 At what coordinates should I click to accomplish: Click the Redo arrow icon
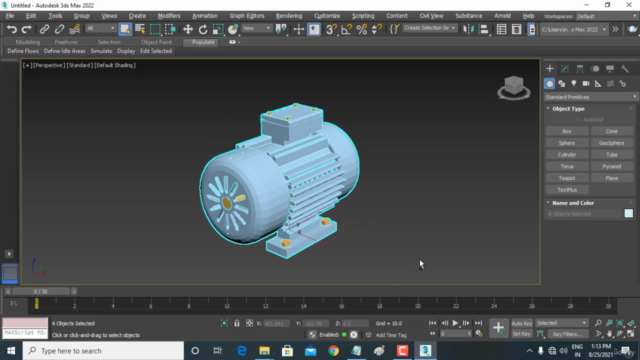(x=27, y=29)
